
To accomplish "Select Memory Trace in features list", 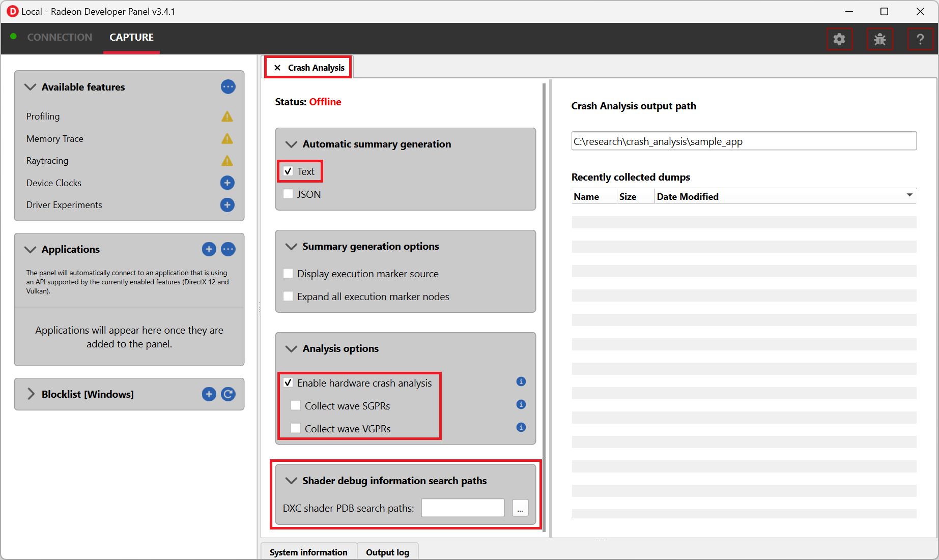I will 55,139.
